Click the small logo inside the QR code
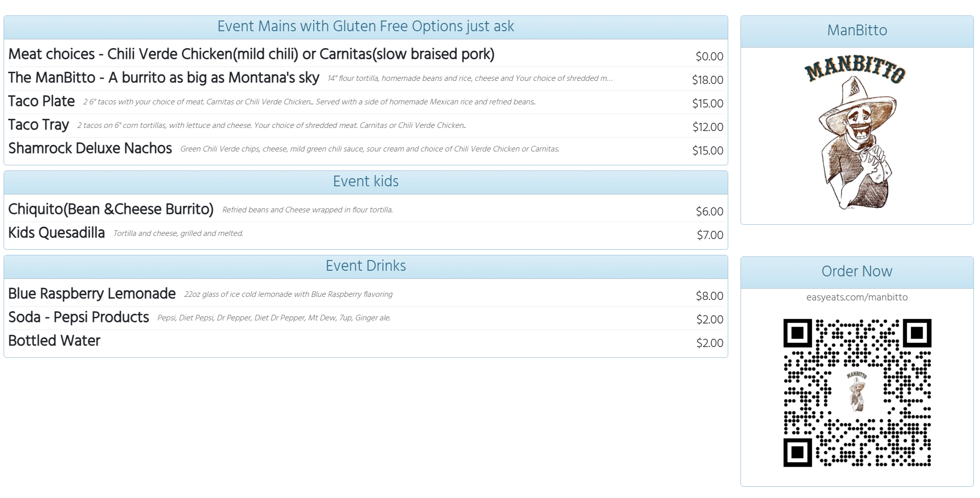Screen dimensions: 980x498 tap(857, 391)
